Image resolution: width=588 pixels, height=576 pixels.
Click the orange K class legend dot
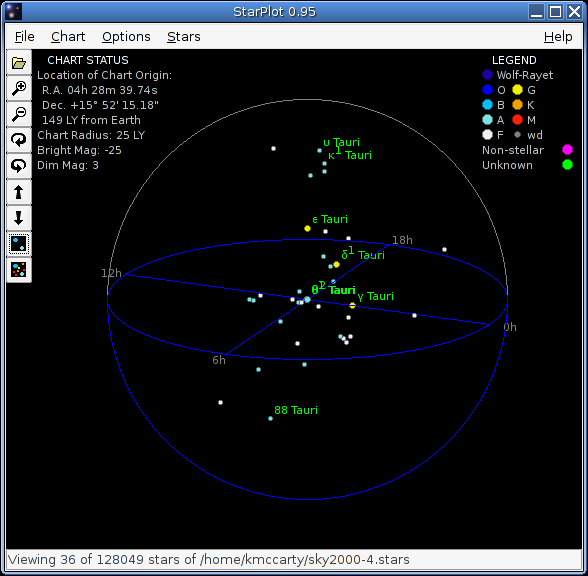pyautogui.click(x=518, y=105)
